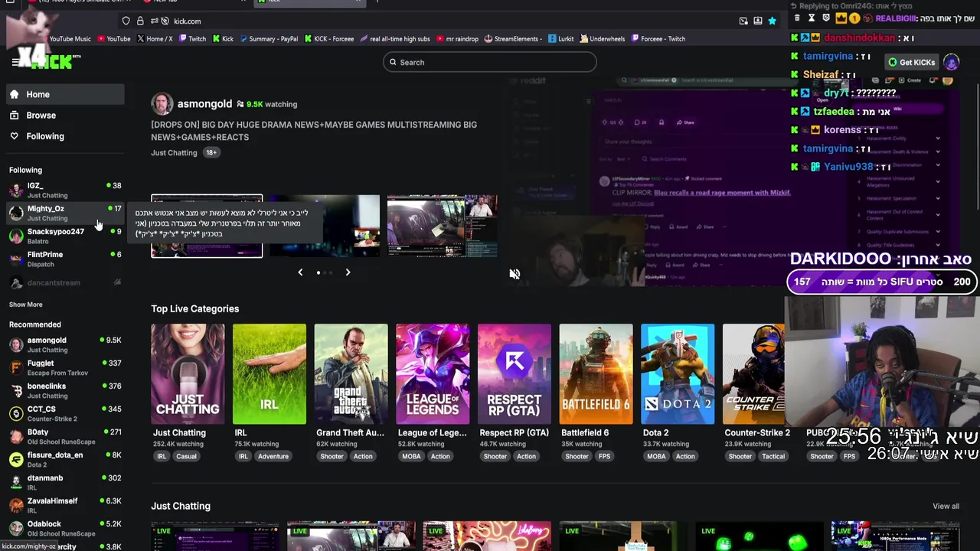Open the Underwheels bookmark
The image size is (980, 551).
pyautogui.click(x=603, y=38)
